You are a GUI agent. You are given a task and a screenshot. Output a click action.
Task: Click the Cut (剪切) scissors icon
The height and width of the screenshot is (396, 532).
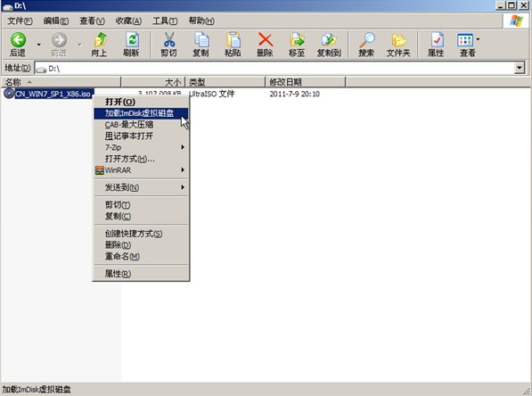[169, 40]
